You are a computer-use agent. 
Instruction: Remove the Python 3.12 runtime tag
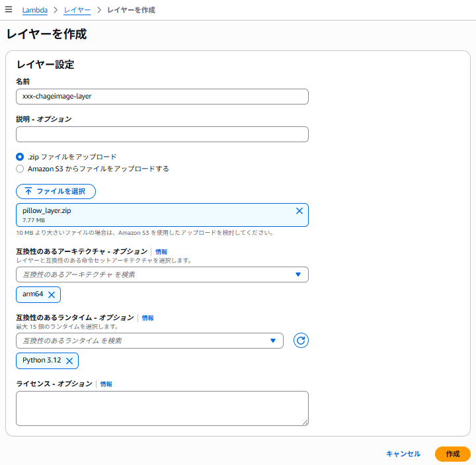69,361
